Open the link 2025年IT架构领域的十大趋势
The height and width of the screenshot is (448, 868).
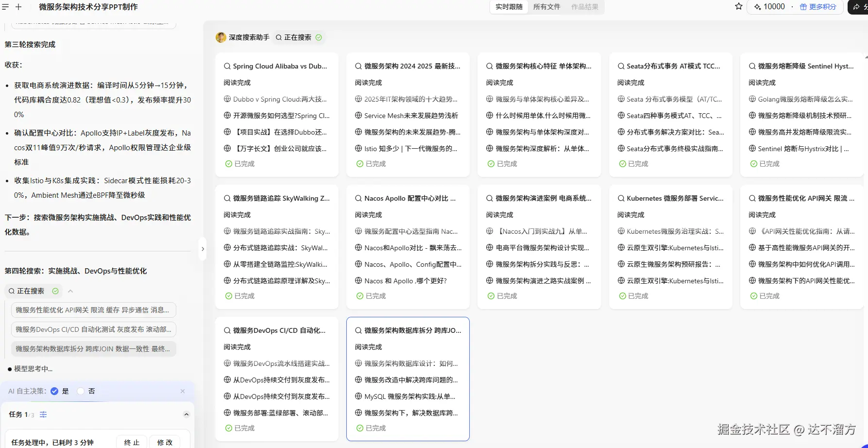pos(411,99)
